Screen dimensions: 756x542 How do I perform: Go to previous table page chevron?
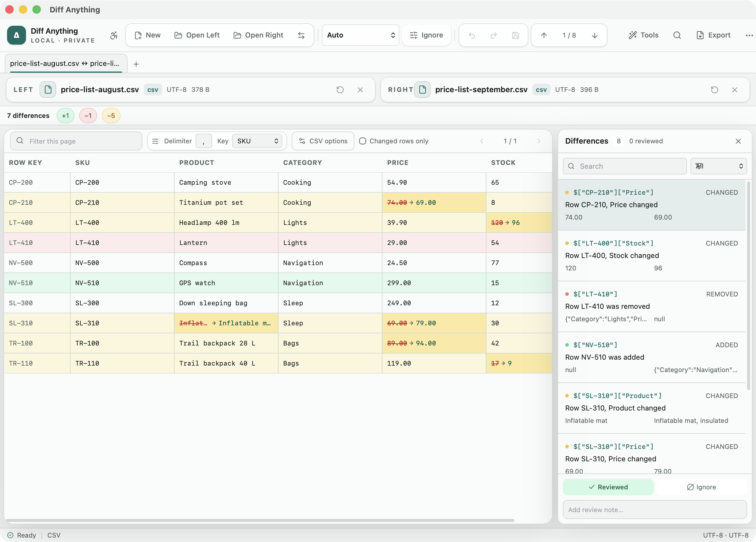[x=481, y=141]
